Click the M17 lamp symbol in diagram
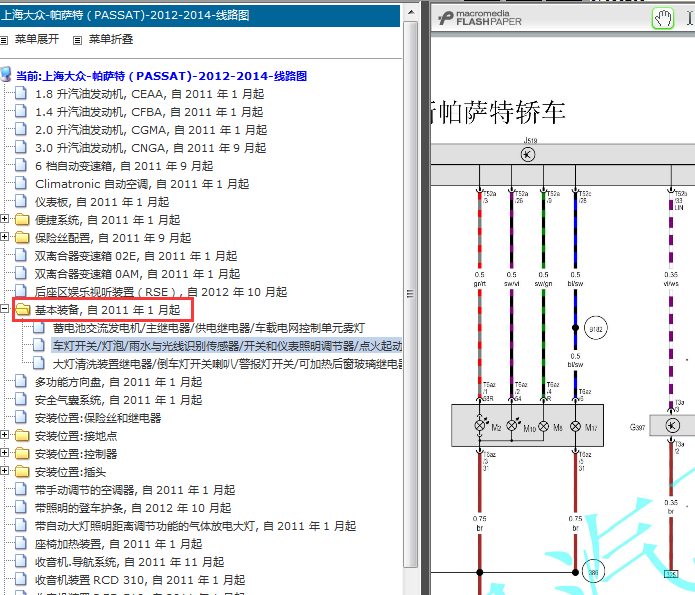 tap(575, 427)
